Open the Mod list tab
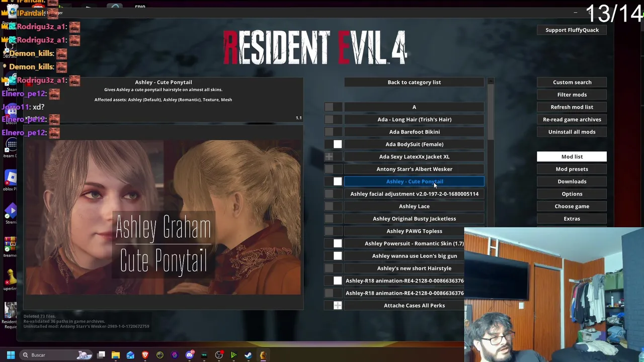The image size is (644, 362). pos(572,157)
